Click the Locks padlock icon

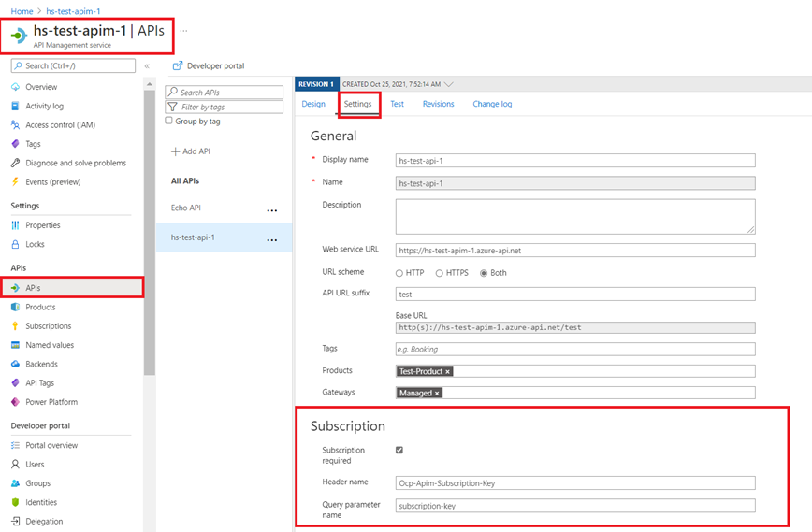click(x=16, y=244)
